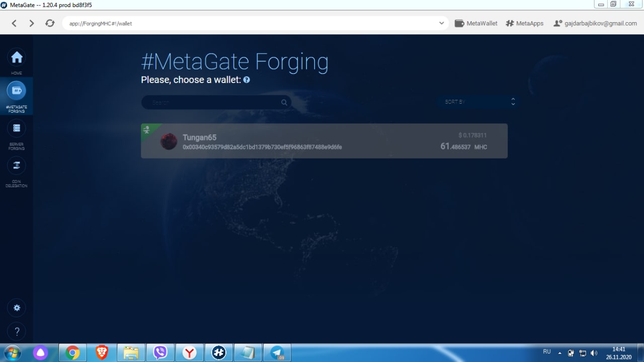Open MetaWallet from top bar

tap(476, 23)
